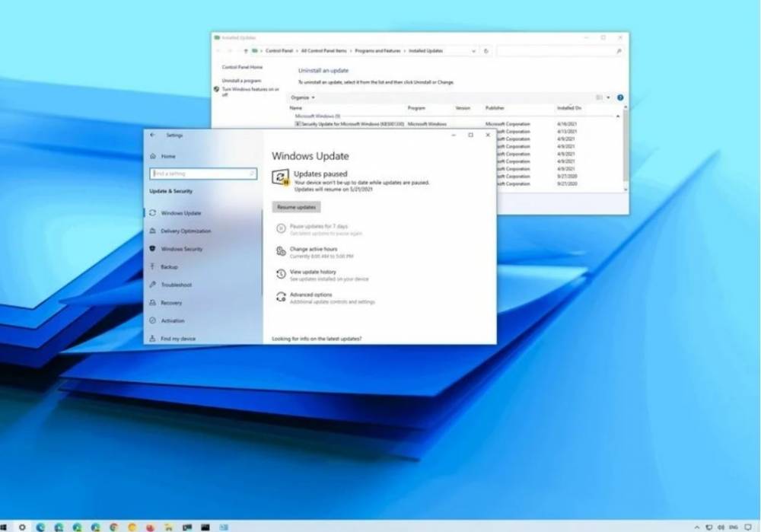Screen dimensions: 761x532
Task: Click the network icon in system tray
Action: coord(709,527)
